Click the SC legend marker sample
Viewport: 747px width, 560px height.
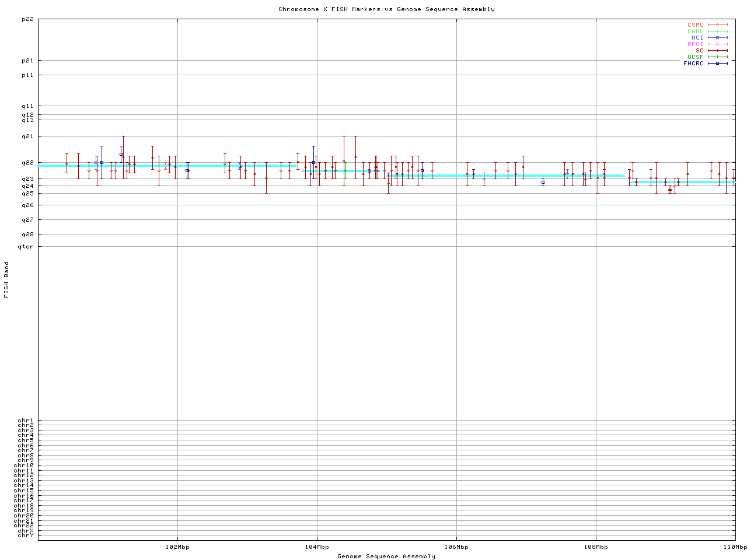[x=717, y=51]
